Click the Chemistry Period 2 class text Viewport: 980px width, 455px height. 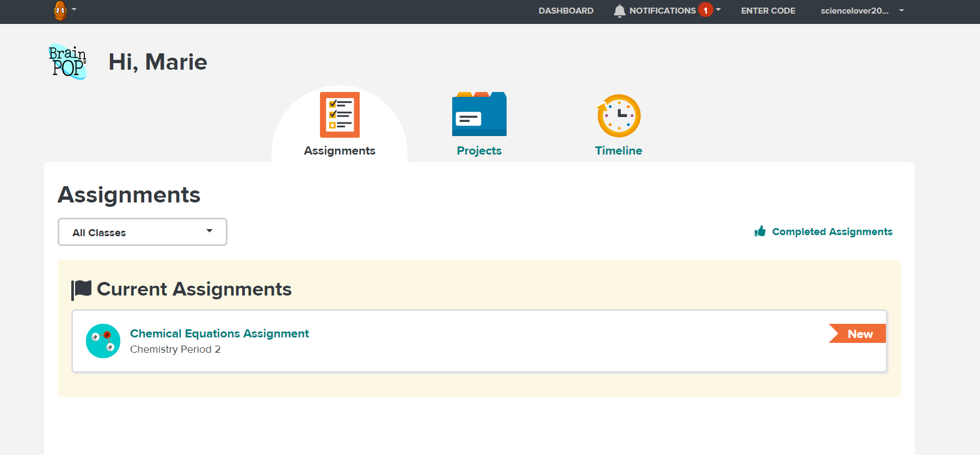175,349
